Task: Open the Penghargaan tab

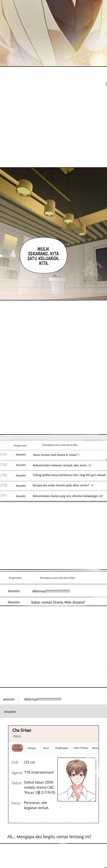Action: point(62,748)
